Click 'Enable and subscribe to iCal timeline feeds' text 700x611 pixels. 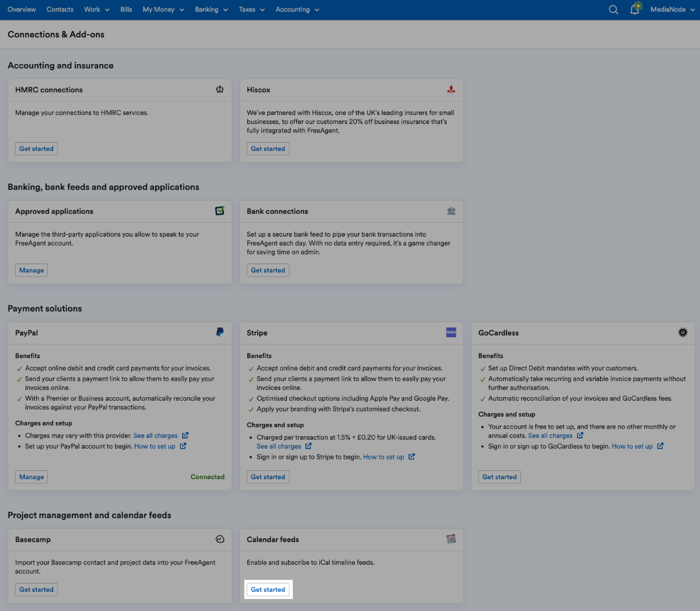(311, 562)
